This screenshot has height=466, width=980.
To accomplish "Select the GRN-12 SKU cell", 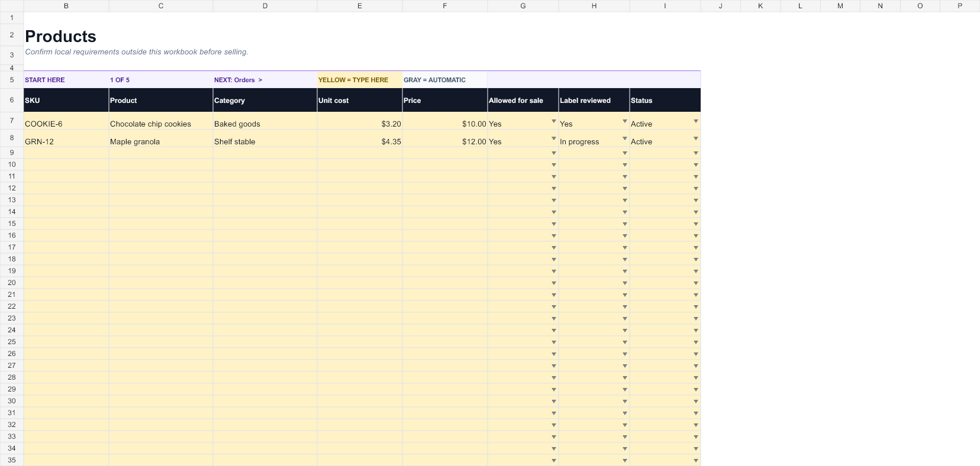I will (x=66, y=138).
